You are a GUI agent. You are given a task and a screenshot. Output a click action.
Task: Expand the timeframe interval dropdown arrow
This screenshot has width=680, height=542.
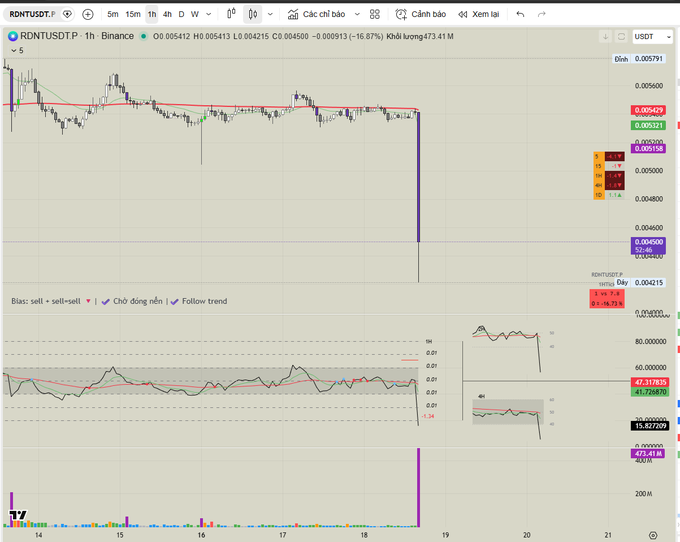222,14
